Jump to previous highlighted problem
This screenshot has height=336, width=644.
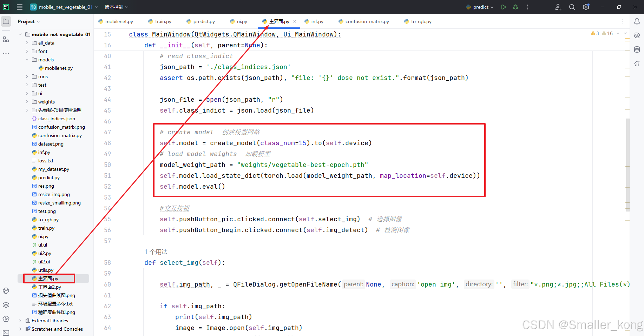click(x=618, y=33)
